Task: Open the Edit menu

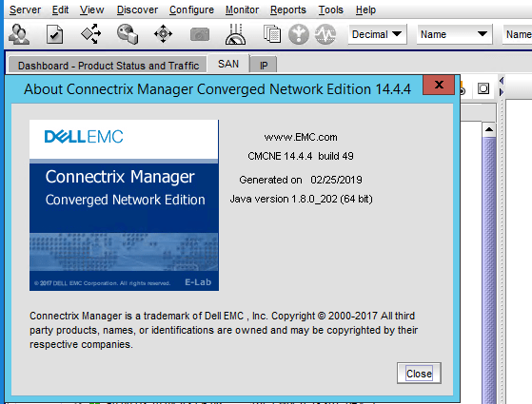Action: 60,10
